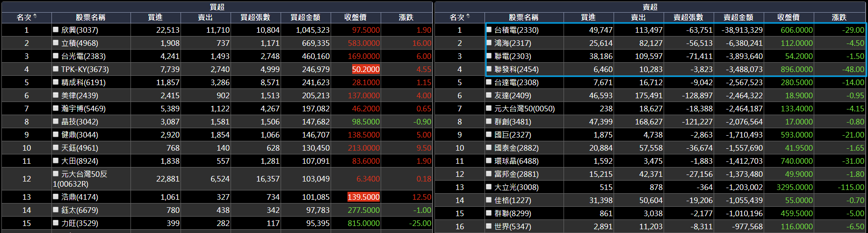Toggle checkbox for 鴻海(2317)

489,43
